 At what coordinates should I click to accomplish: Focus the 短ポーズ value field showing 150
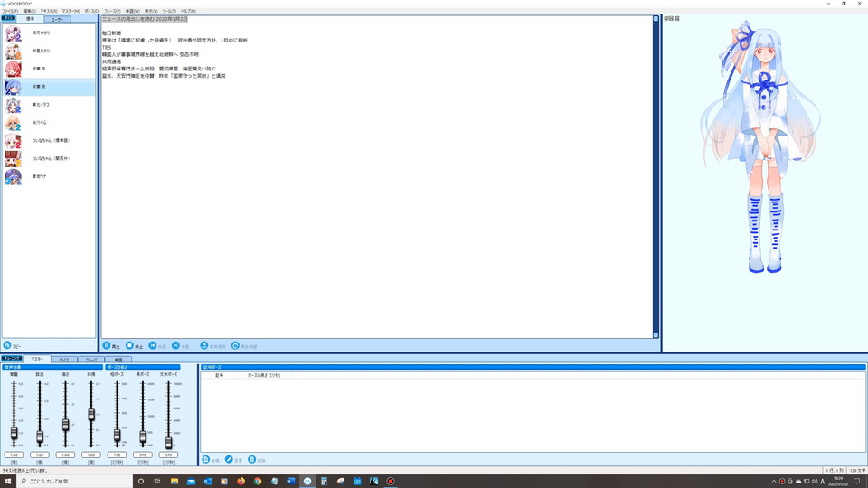(x=117, y=455)
